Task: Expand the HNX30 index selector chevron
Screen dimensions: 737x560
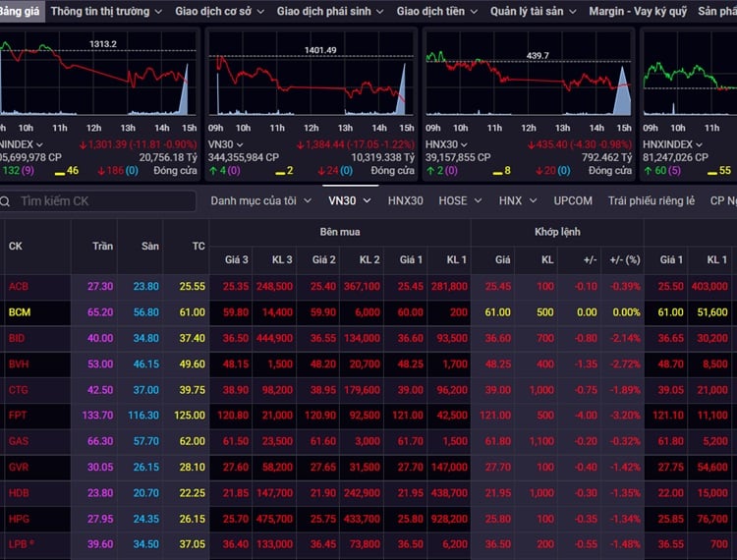Action: pos(464,144)
